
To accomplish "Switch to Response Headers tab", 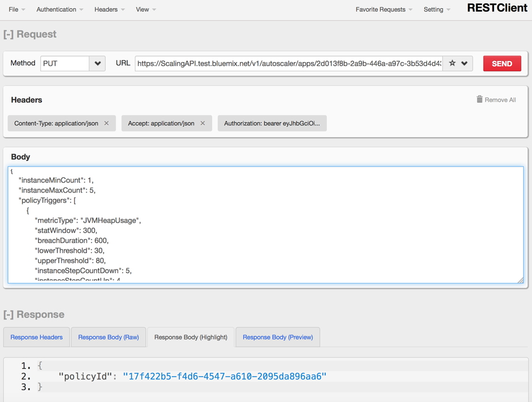I will click(x=37, y=337).
